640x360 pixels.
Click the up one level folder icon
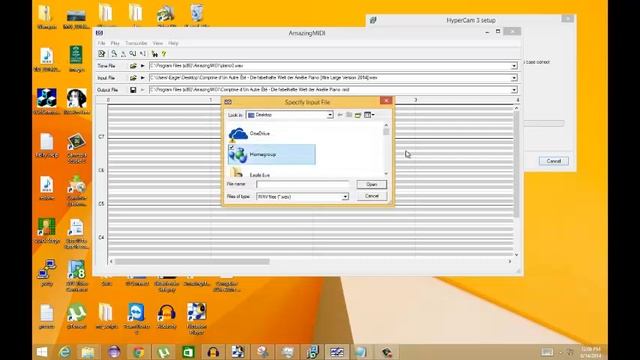click(349, 115)
